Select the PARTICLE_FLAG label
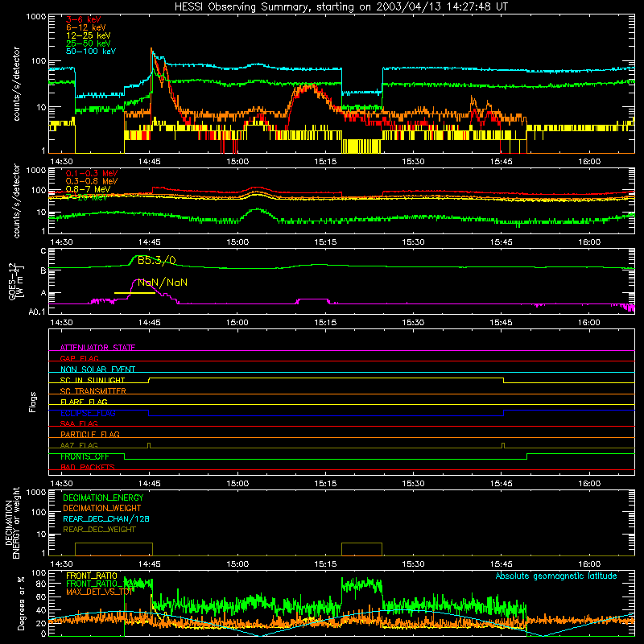This screenshot has height=644, width=644. [90, 434]
